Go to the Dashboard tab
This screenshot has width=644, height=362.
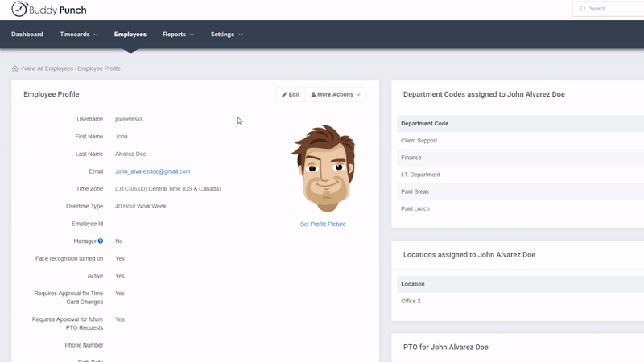[x=27, y=35]
